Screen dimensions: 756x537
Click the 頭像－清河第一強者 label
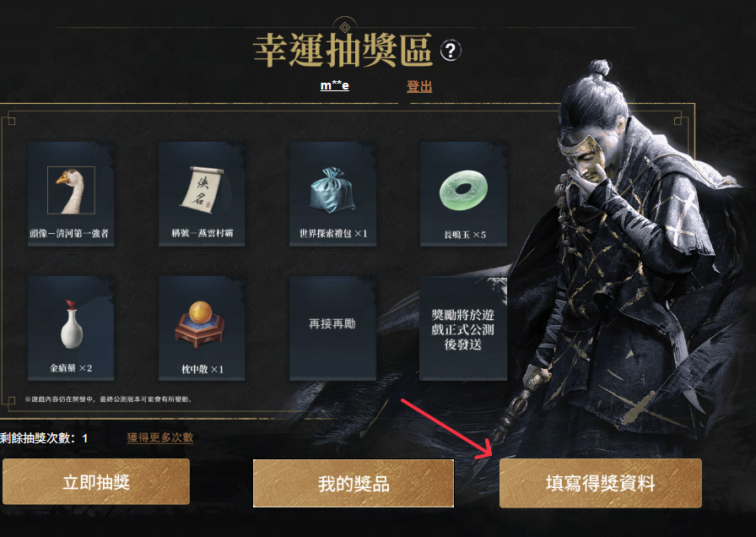click(69, 234)
